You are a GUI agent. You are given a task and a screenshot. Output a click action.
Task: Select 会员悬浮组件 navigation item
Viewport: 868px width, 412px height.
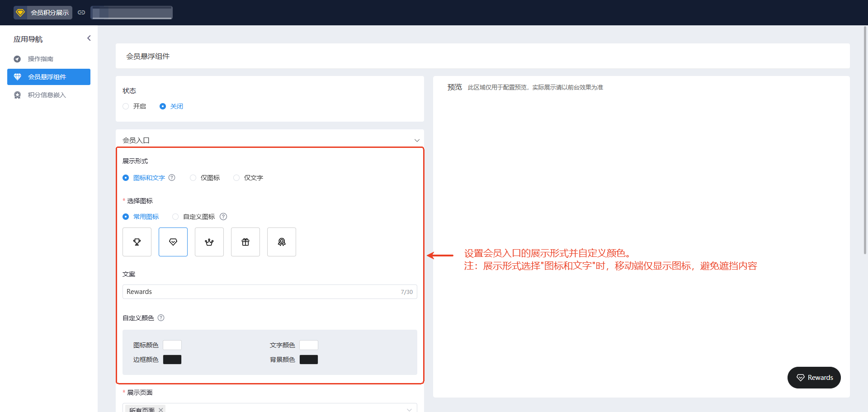tap(49, 77)
